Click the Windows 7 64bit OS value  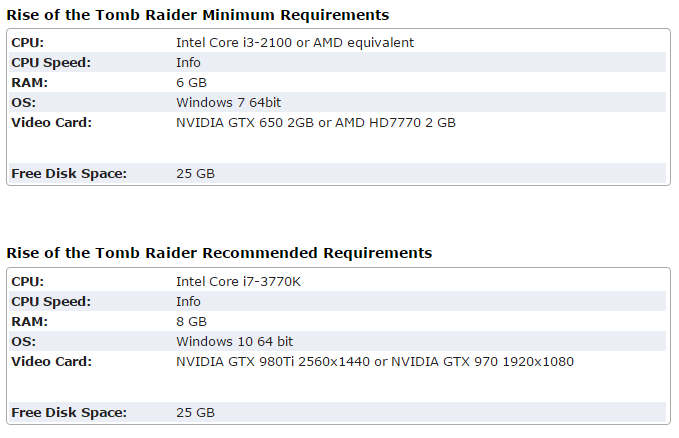(x=229, y=103)
